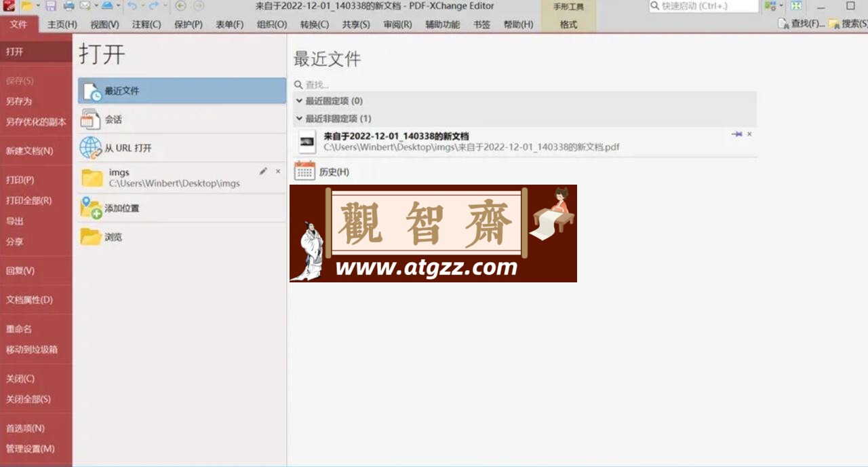Click the 查找... filter field under 最近文件
Screen dimensions: 868x467
[525, 85]
